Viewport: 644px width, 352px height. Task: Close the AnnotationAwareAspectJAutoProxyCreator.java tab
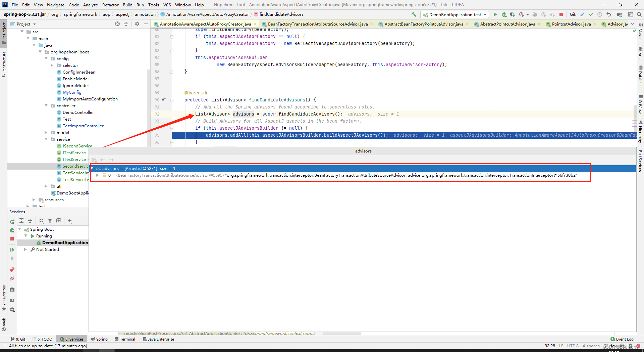pos(255,24)
